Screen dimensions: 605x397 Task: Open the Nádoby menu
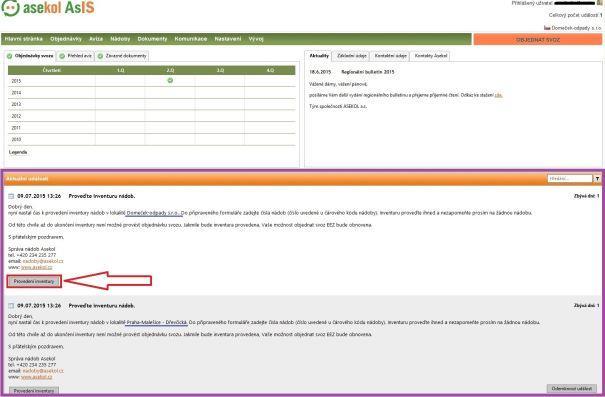pyautogui.click(x=120, y=39)
